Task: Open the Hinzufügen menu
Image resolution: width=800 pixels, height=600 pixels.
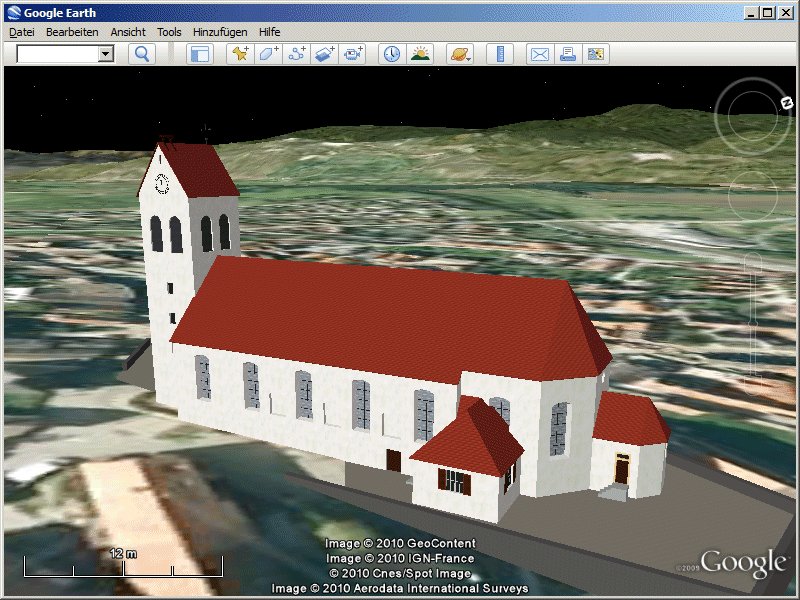Action: pyautogui.click(x=220, y=32)
